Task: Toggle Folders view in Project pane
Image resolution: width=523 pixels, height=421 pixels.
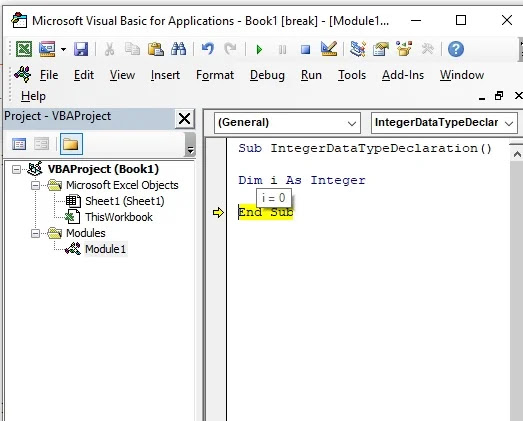Action: [71, 144]
